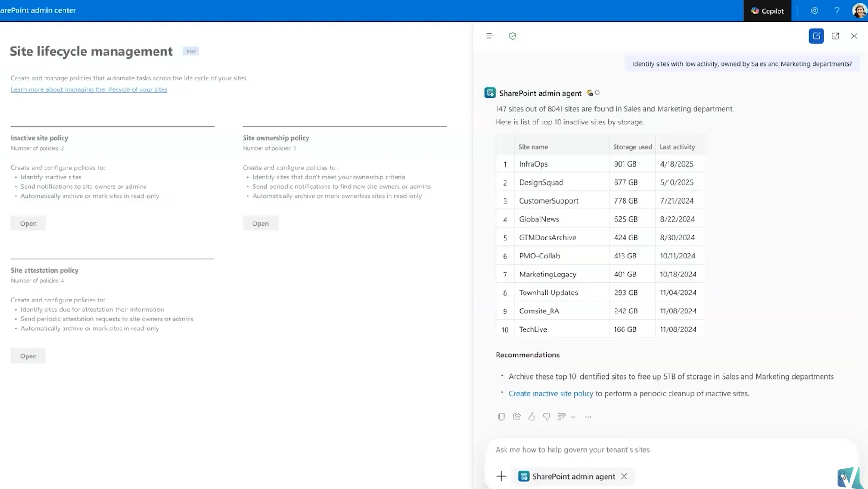Screen dimensions: 868x489
Task: Focus the Ask me chat input field
Action: tap(671, 449)
